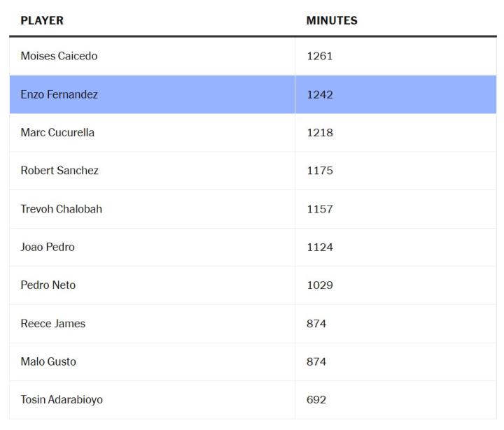The width and height of the screenshot is (504, 430).
Task: Click the highlighted Enzo Fernandez name
Action: click(x=59, y=94)
